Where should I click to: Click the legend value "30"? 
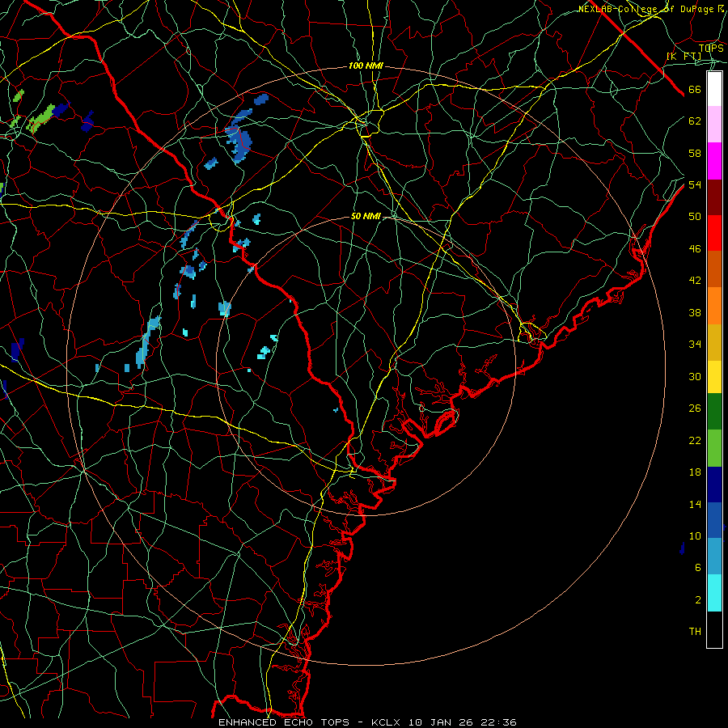(x=695, y=376)
